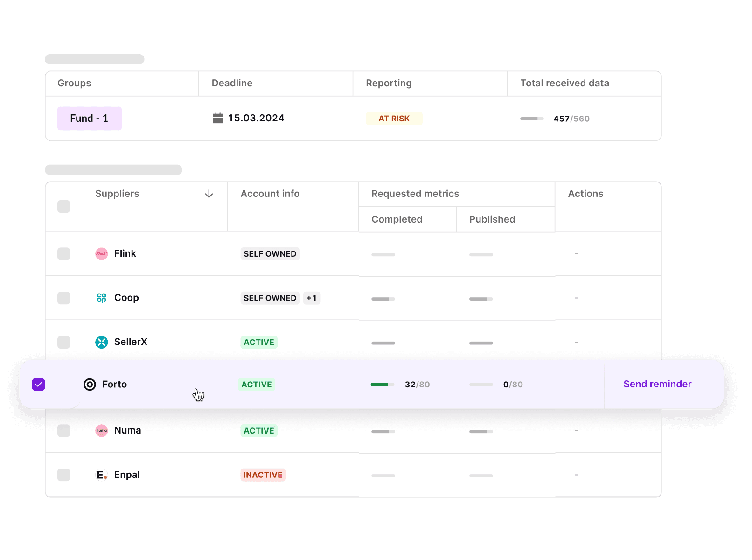Click the Deadline column header
The image size is (752, 560).
pyautogui.click(x=232, y=83)
